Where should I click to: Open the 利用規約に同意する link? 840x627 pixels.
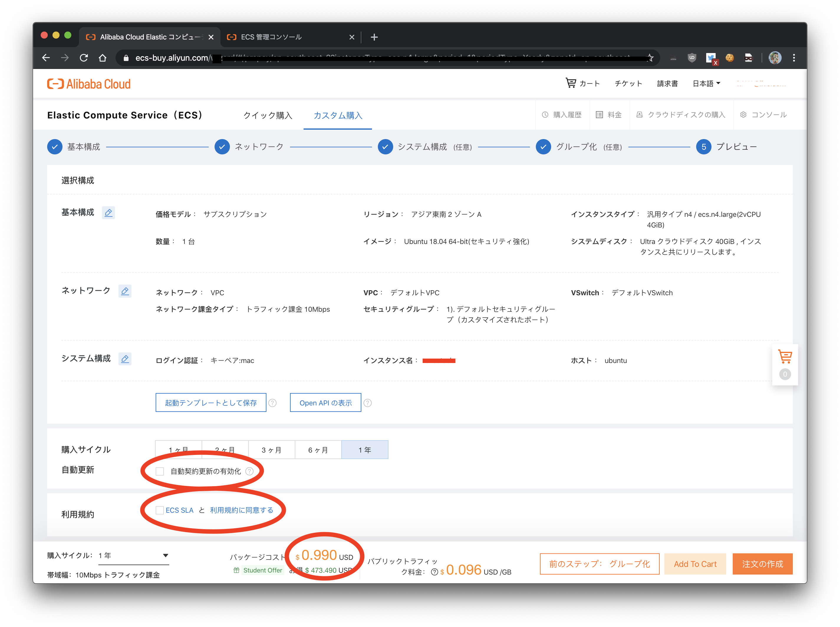(x=241, y=510)
